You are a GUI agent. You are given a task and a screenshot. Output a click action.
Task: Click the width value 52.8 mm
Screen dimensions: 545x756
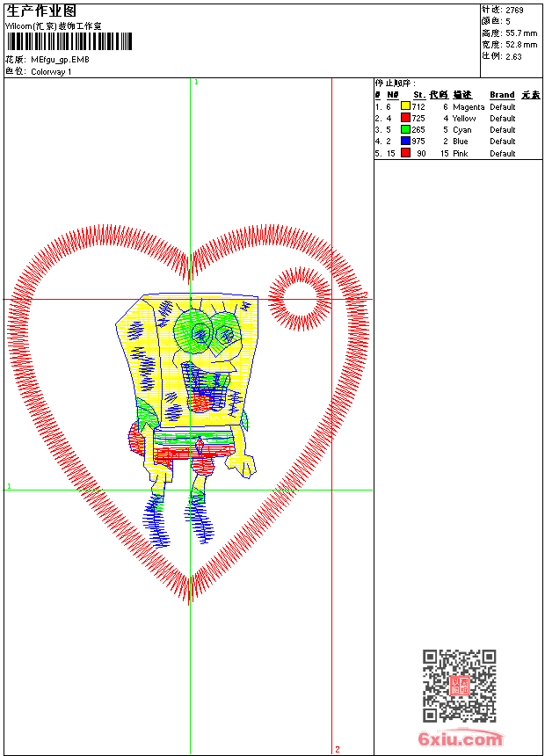(x=521, y=44)
